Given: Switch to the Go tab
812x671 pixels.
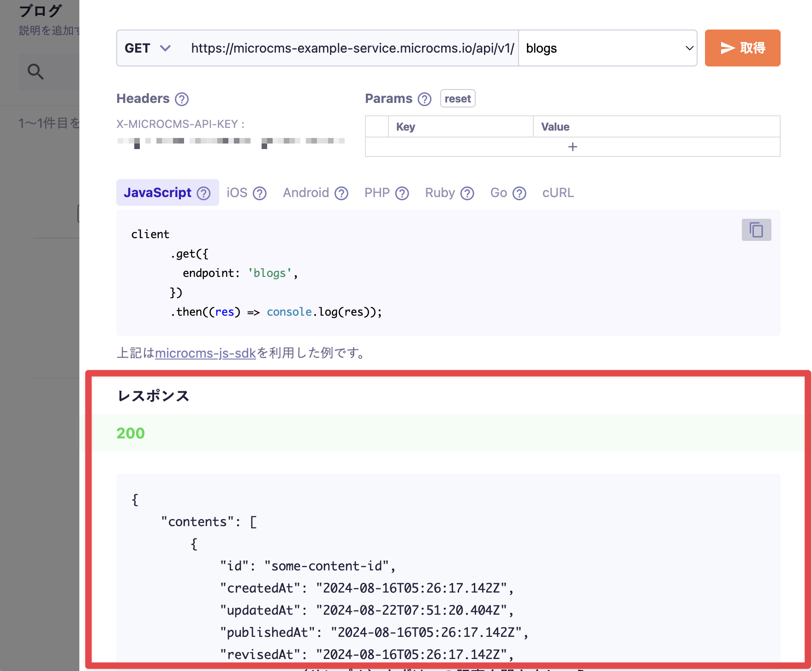Looking at the screenshot, I should 499,192.
